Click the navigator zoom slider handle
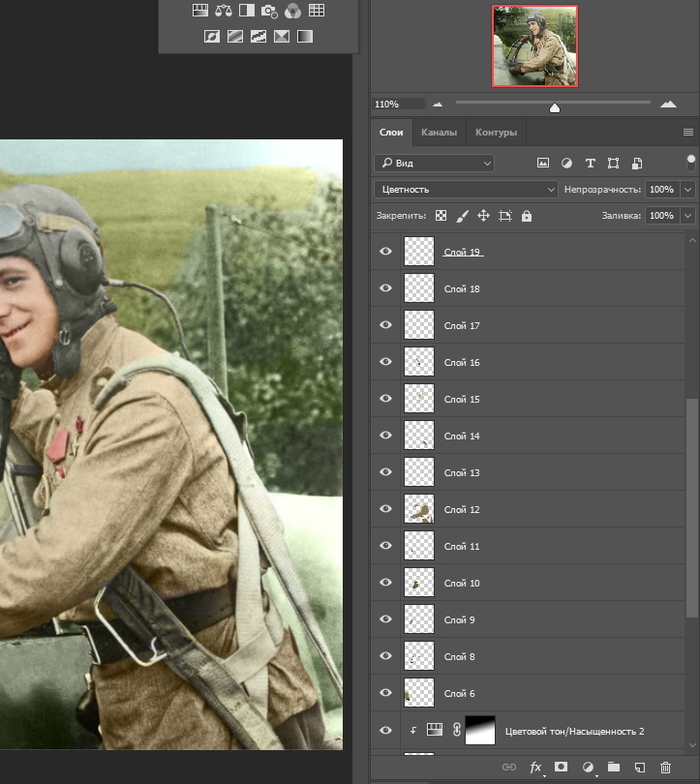The width and height of the screenshot is (700, 784). 555,107
